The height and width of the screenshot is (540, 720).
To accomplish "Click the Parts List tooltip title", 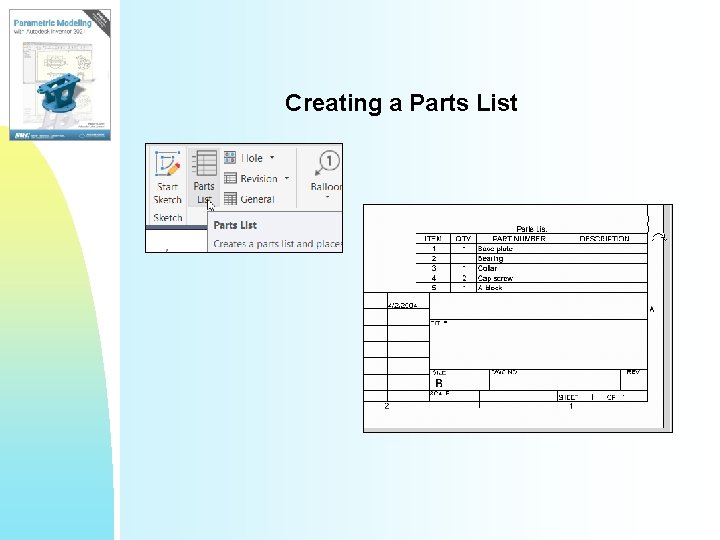I will tap(235, 225).
